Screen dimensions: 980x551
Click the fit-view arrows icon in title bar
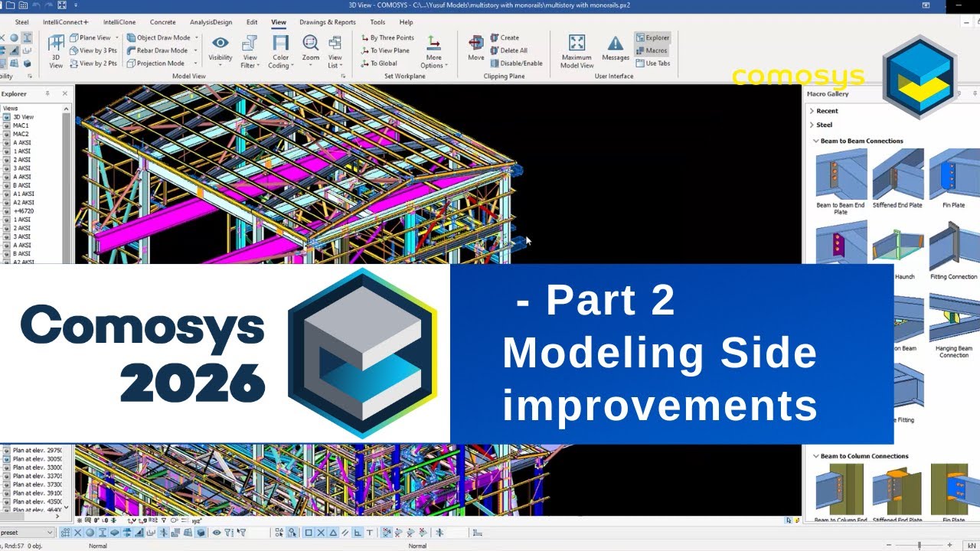pos(62,5)
